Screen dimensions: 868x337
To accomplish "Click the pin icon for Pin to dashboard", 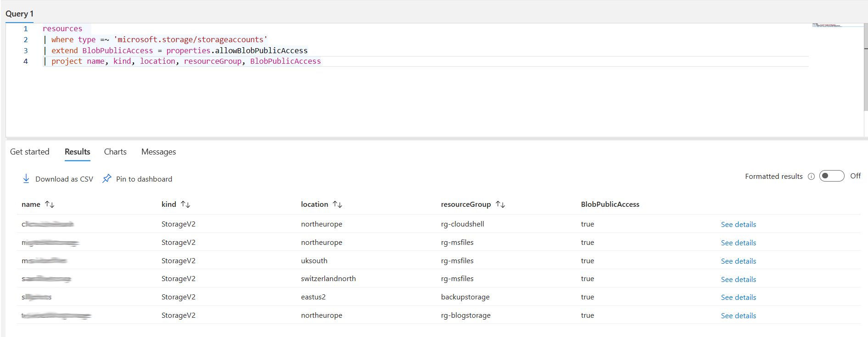I will 106,178.
